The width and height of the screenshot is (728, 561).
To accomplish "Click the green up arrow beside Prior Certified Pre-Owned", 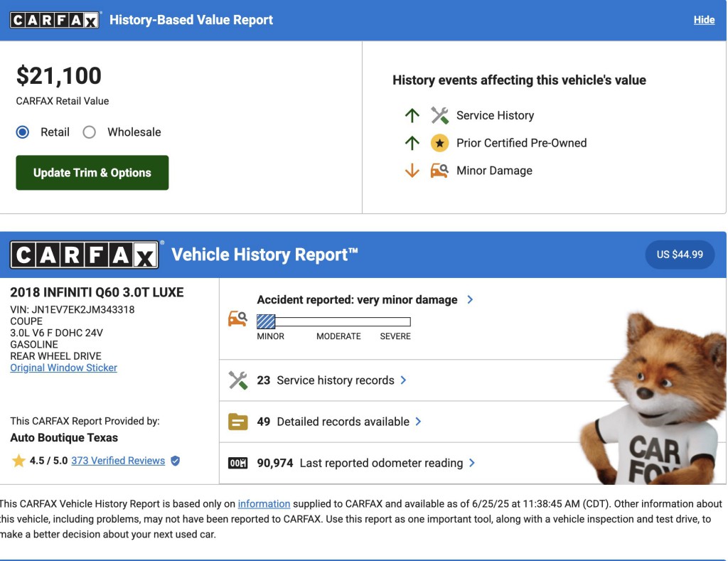I will [x=412, y=143].
